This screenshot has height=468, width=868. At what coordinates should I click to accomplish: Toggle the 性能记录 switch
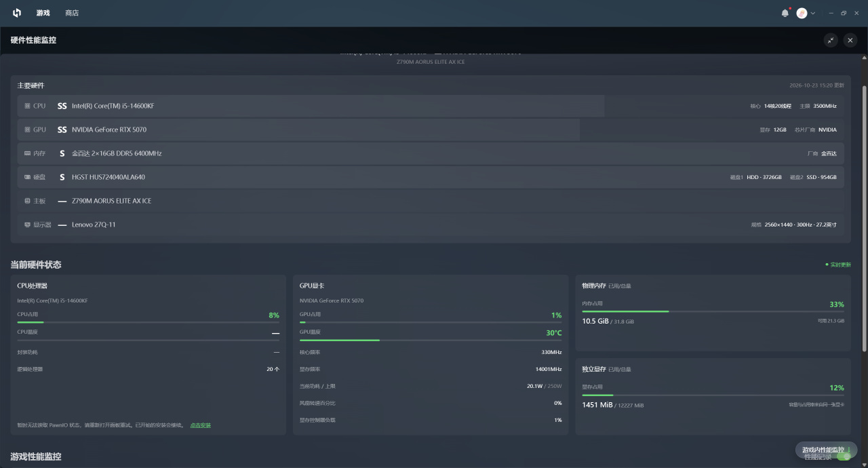844,456
